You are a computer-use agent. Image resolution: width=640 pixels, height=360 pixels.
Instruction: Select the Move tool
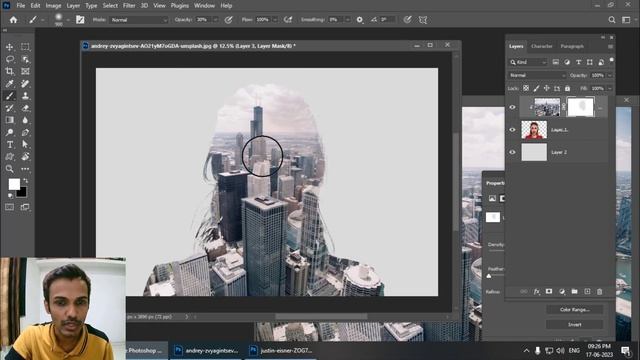[x=9, y=47]
